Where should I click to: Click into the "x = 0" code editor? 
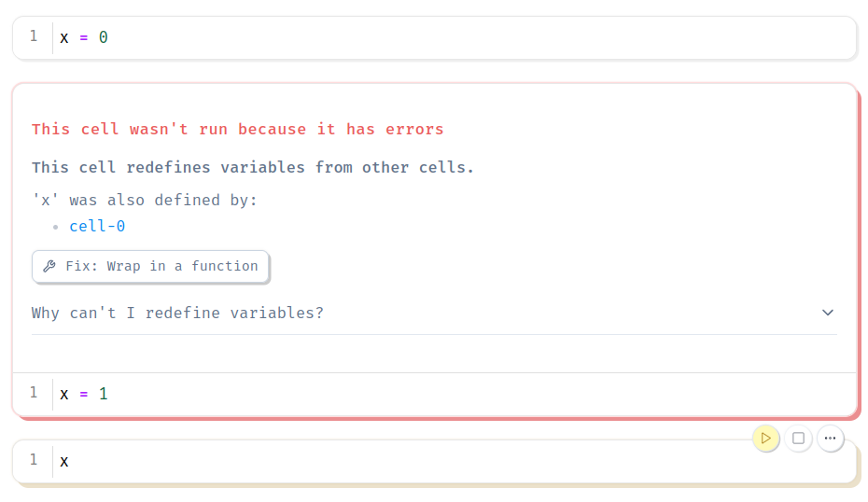373,37
